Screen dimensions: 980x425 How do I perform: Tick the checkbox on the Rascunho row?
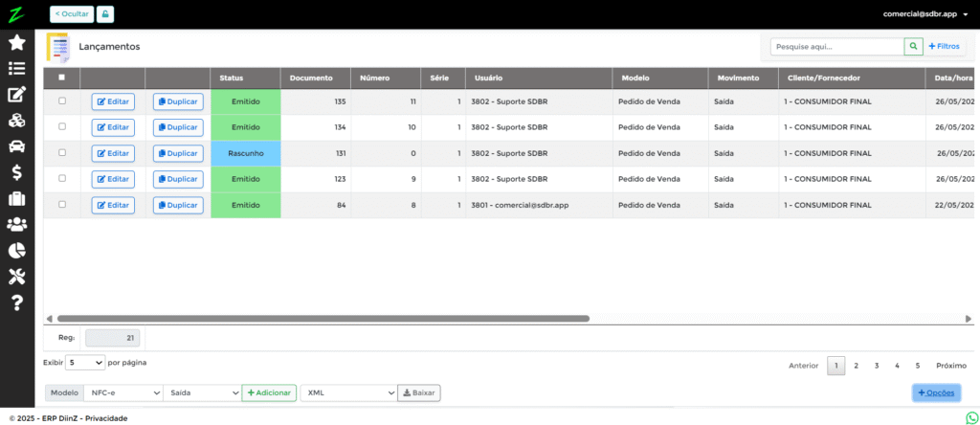coord(62,152)
